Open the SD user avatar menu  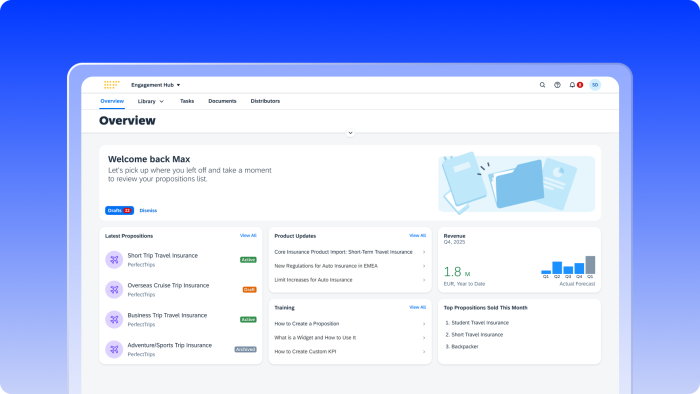tap(595, 85)
